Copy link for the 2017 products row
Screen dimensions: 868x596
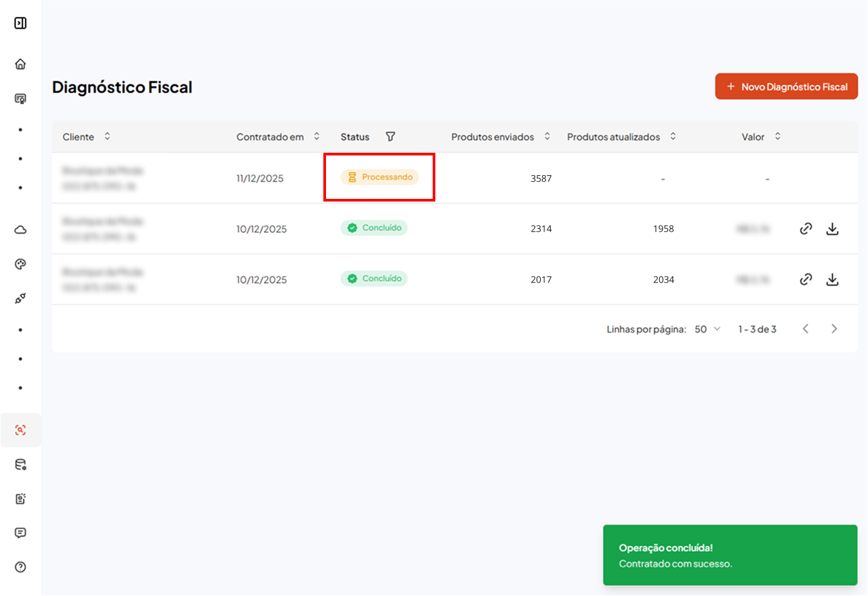tap(805, 279)
